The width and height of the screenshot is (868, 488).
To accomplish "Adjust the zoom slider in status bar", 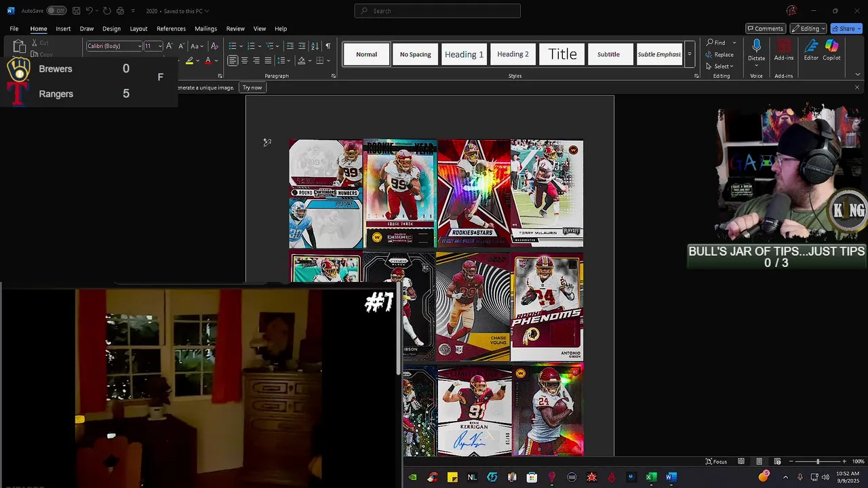I will point(817,462).
